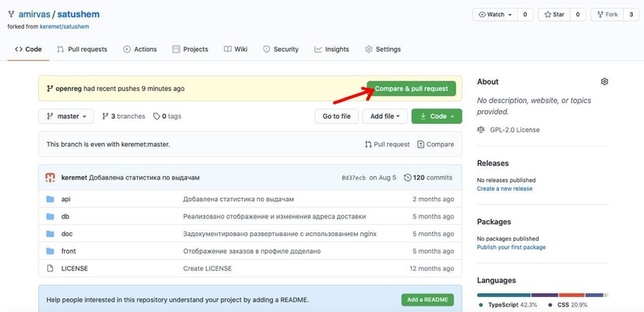Open the LICENSE file
The image size is (644, 312).
[74, 268]
